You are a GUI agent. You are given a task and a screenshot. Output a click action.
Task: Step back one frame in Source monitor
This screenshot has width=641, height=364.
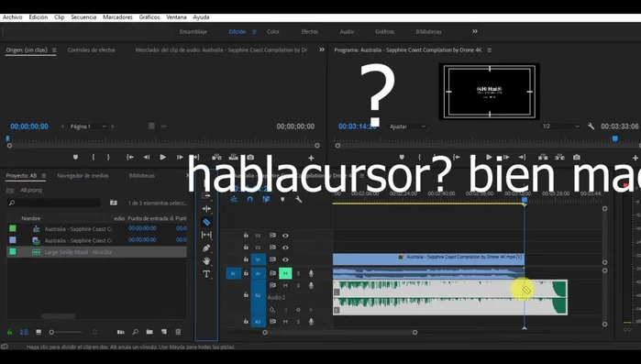pos(147,158)
